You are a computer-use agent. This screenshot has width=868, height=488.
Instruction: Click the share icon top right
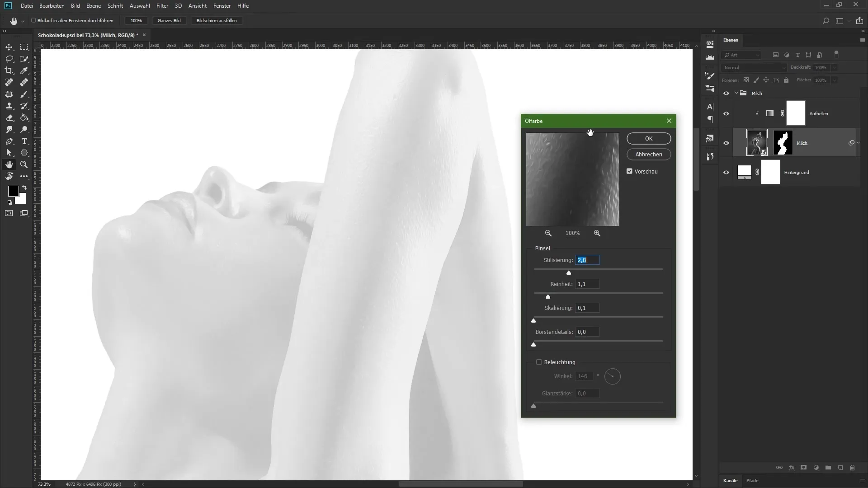click(859, 21)
